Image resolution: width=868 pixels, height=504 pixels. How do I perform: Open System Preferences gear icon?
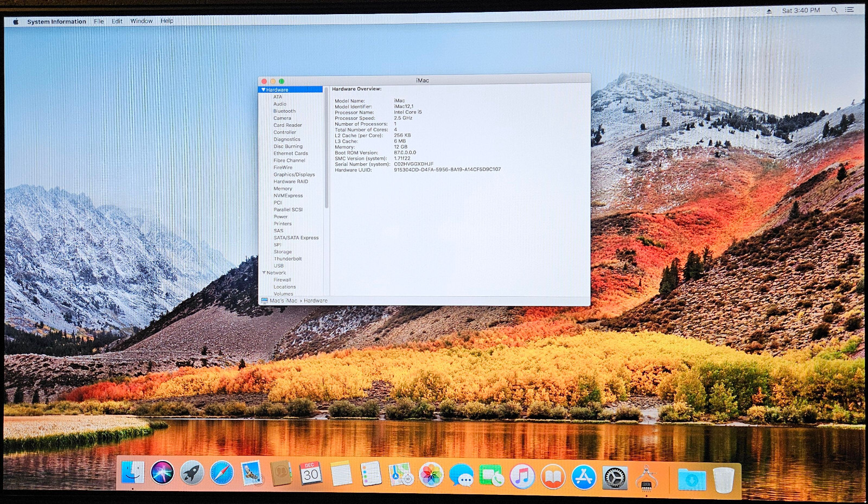pyautogui.click(x=615, y=479)
